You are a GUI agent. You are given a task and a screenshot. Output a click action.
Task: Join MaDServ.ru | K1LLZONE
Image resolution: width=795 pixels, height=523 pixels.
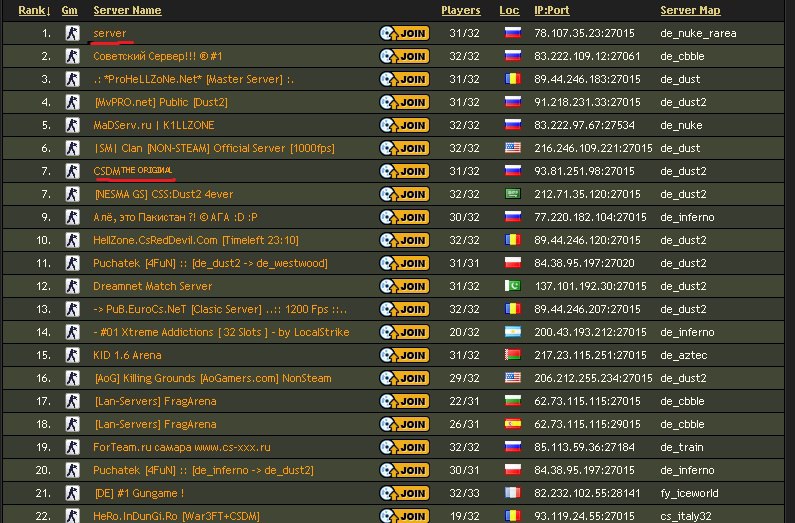tap(405, 125)
